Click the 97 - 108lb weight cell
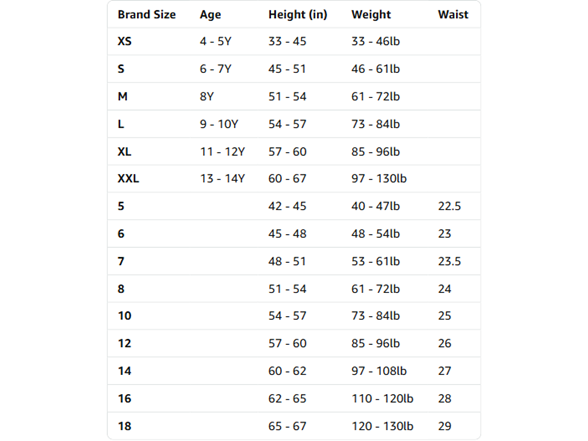Viewport: 588px width, 441px height. click(379, 371)
